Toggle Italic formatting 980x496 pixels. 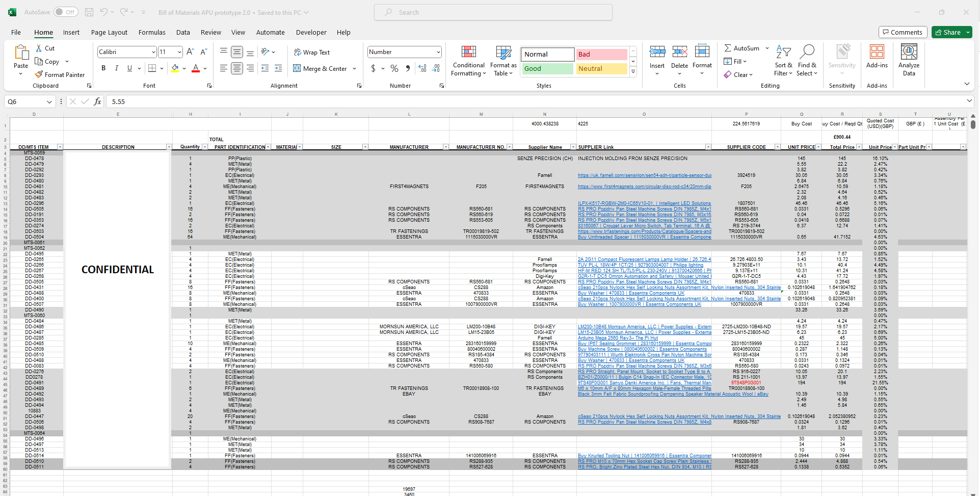coord(116,68)
